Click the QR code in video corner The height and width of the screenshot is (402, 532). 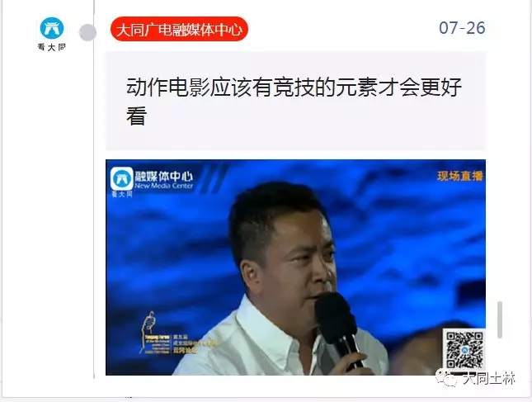pyautogui.click(x=464, y=350)
